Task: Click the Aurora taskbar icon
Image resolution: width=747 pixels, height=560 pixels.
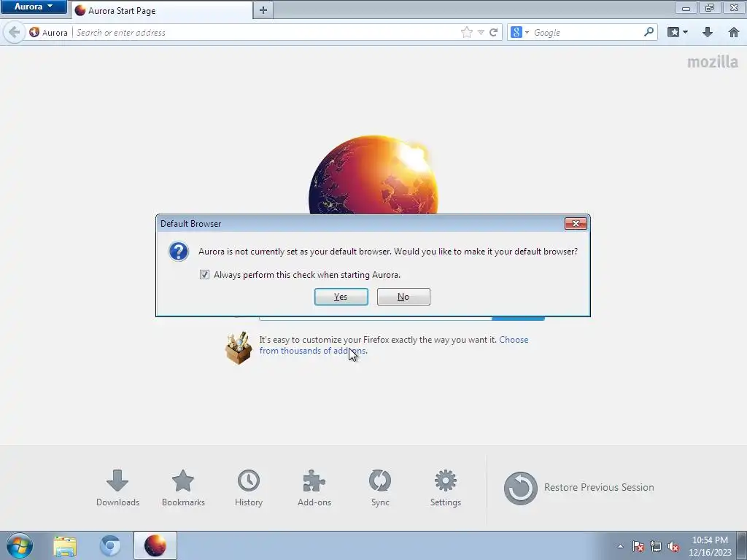Action: pos(155,545)
